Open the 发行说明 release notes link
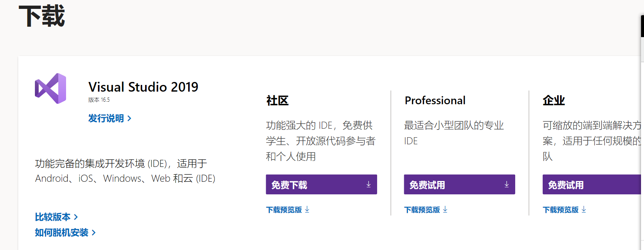This screenshot has width=644, height=250. pyautogui.click(x=109, y=118)
